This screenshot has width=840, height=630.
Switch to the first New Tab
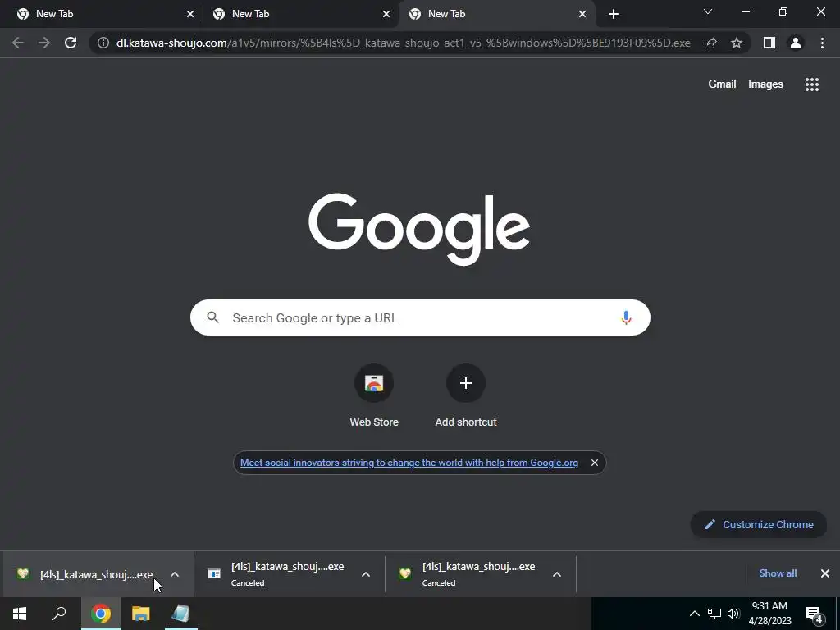pyautogui.click(x=101, y=14)
